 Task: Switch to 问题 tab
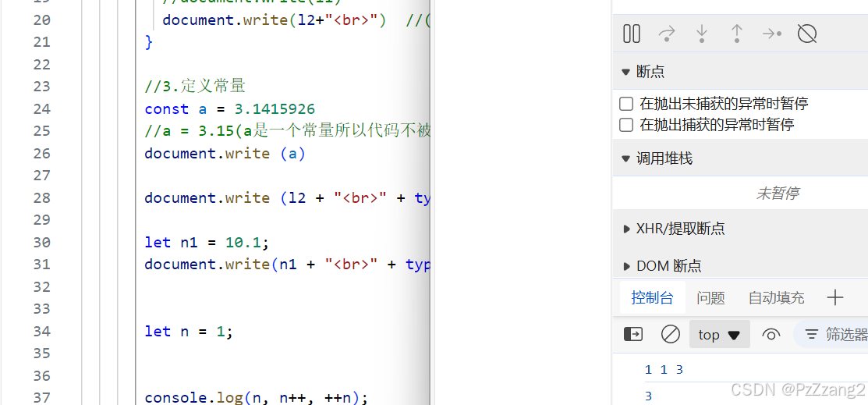710,298
